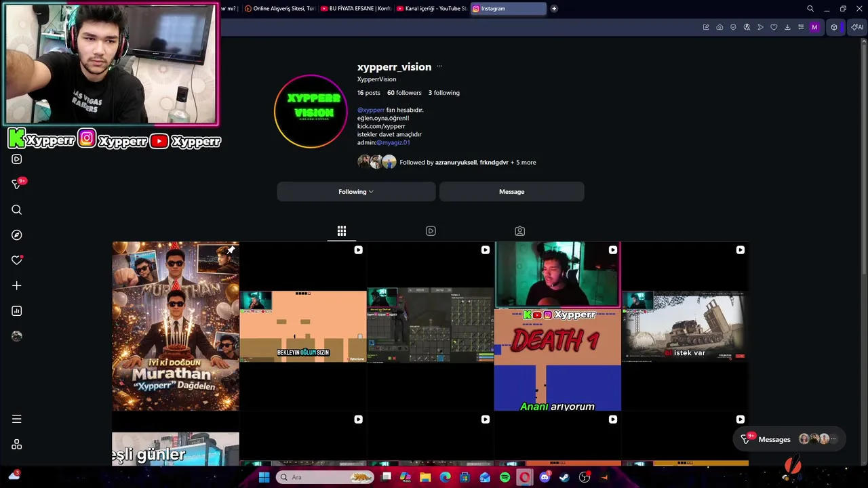868x488 pixels.
Task: Switch to the Reels profile tab
Action: tap(431, 231)
